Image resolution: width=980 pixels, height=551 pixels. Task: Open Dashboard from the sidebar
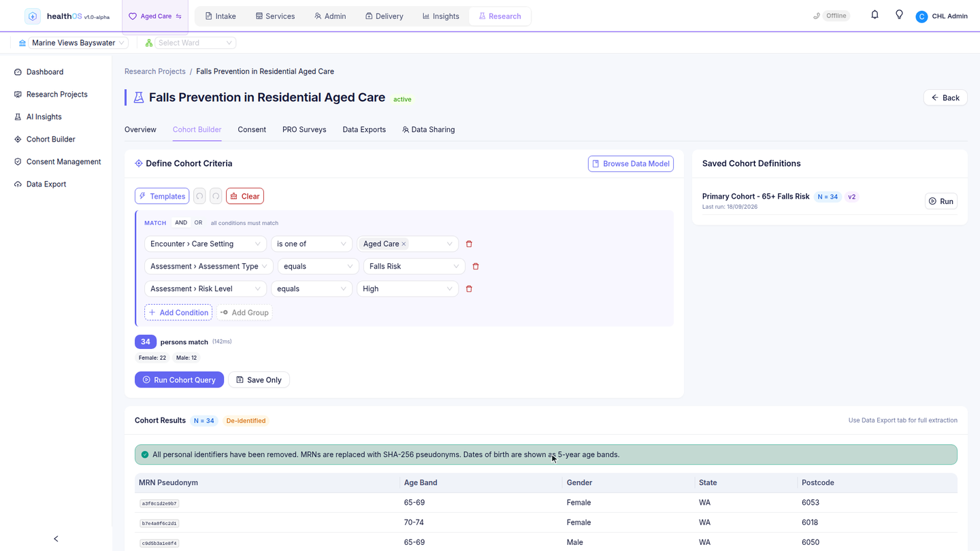[x=45, y=71]
